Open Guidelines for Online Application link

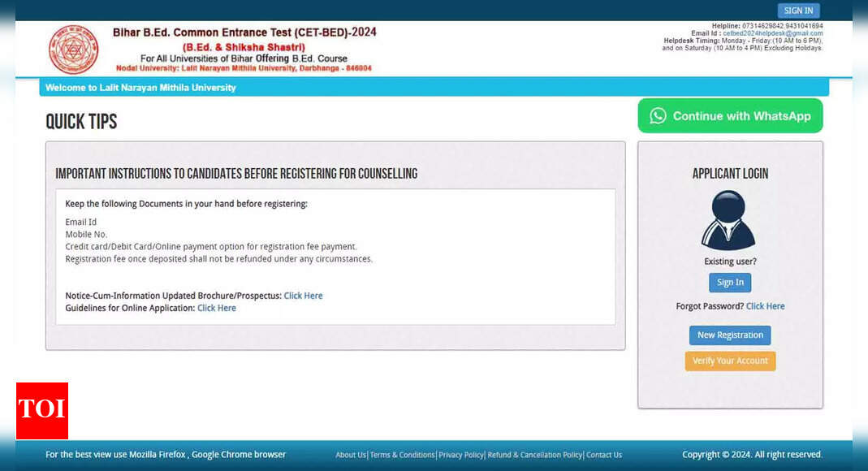(216, 308)
